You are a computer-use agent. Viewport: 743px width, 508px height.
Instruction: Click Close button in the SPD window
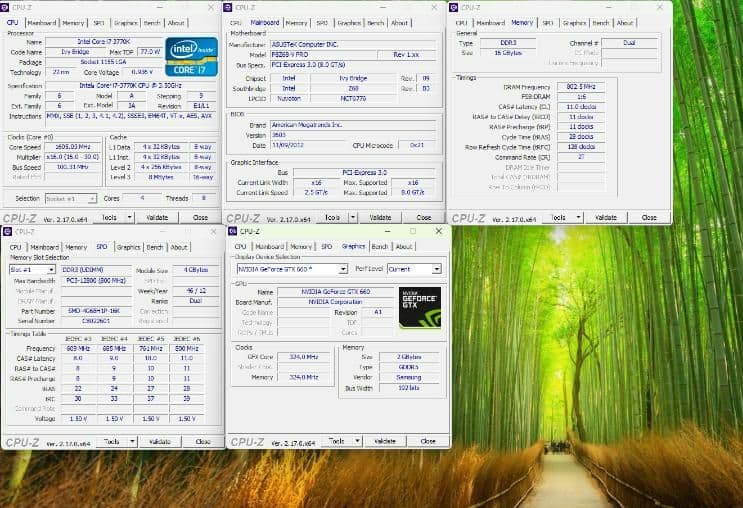203,442
